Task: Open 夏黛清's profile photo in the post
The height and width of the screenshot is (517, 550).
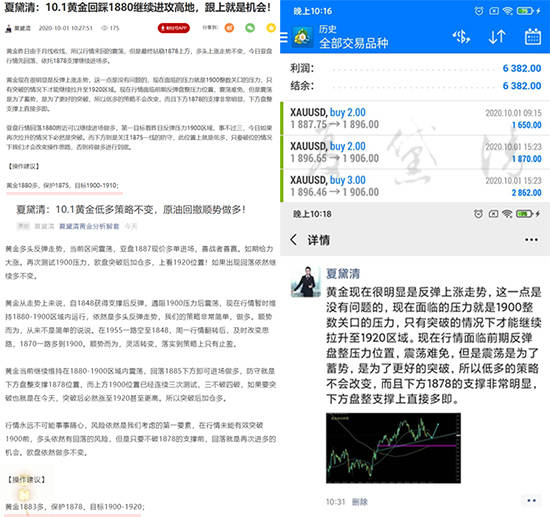Action: pos(306,282)
